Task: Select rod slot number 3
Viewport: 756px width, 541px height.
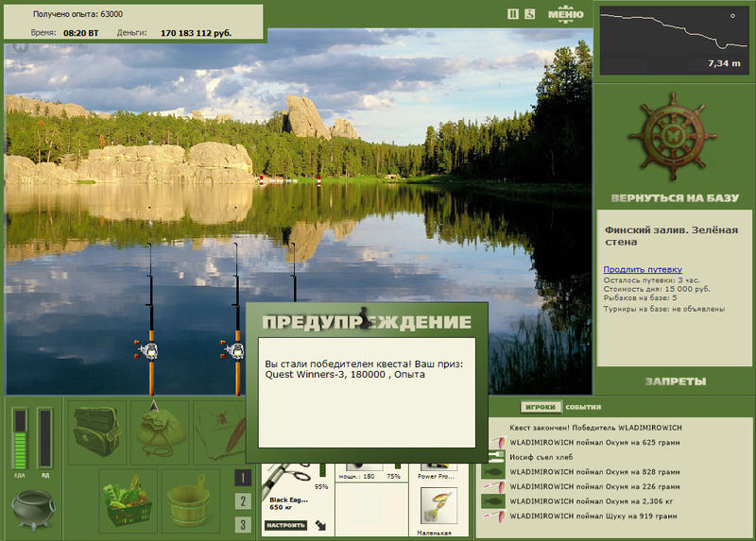Action: 243,524
